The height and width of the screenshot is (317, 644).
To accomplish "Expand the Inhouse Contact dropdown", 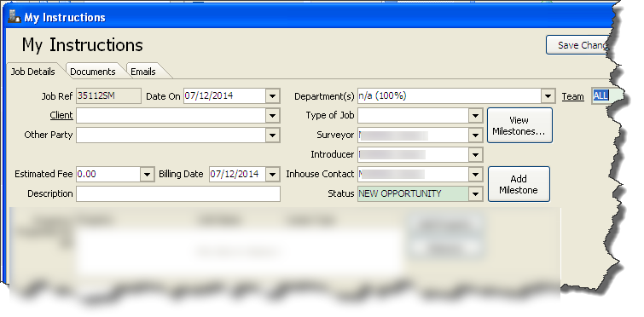I will [x=476, y=175].
